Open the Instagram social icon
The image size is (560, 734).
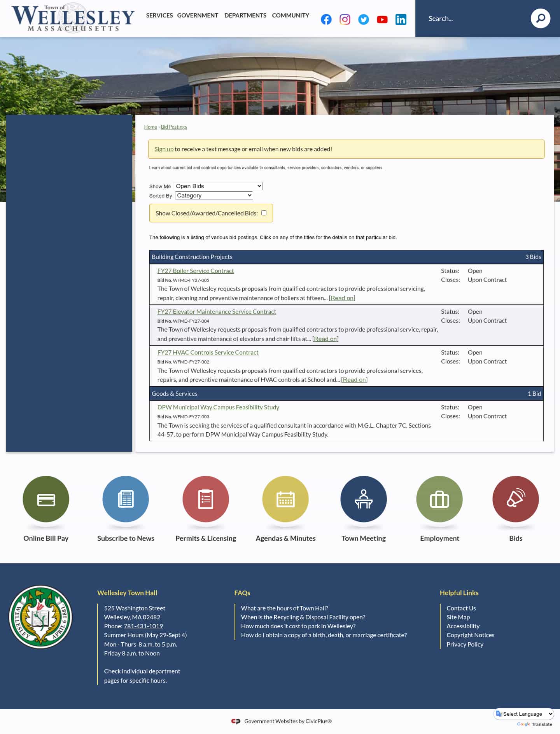(x=345, y=19)
